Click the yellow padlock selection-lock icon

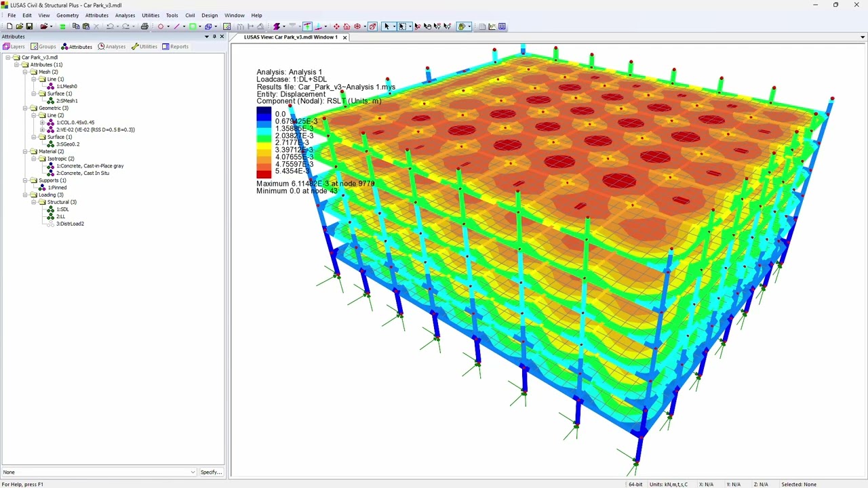pyautogui.click(x=461, y=26)
